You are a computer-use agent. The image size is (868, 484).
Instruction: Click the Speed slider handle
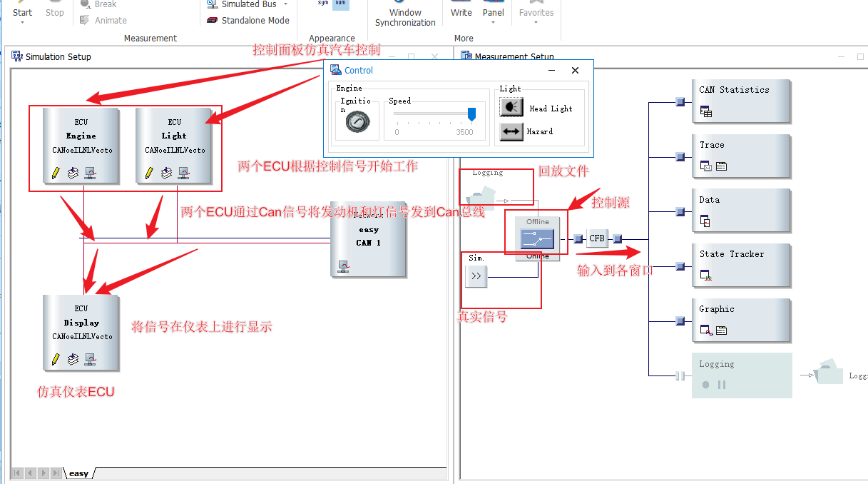click(471, 114)
